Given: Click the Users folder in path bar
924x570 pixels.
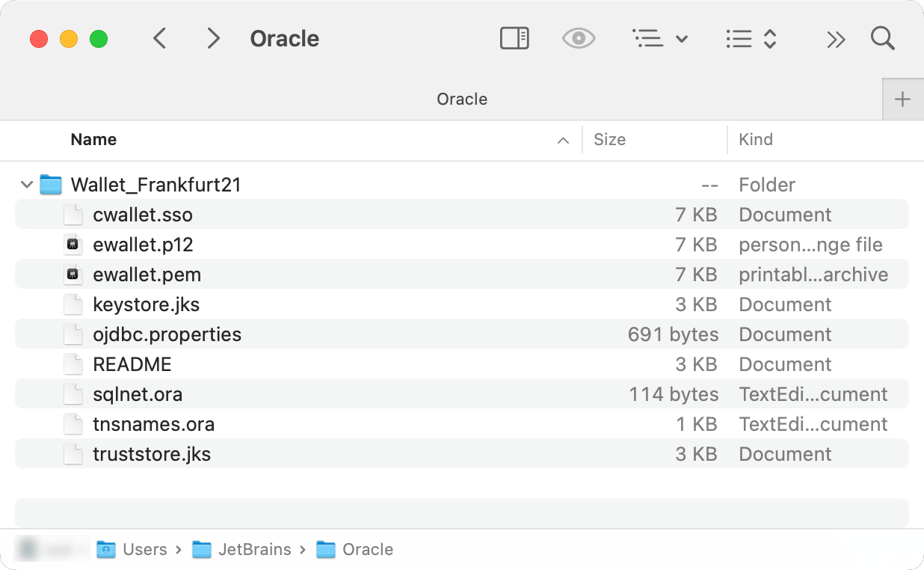Looking at the screenshot, I should [x=144, y=550].
